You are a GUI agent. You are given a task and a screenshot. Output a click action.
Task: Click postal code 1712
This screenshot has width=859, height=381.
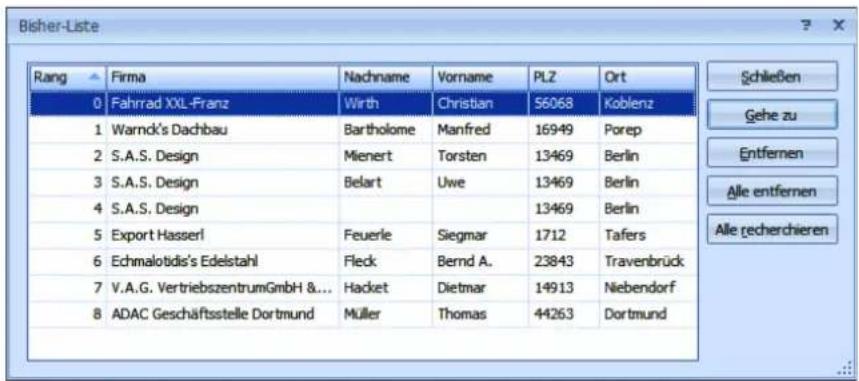564,235
